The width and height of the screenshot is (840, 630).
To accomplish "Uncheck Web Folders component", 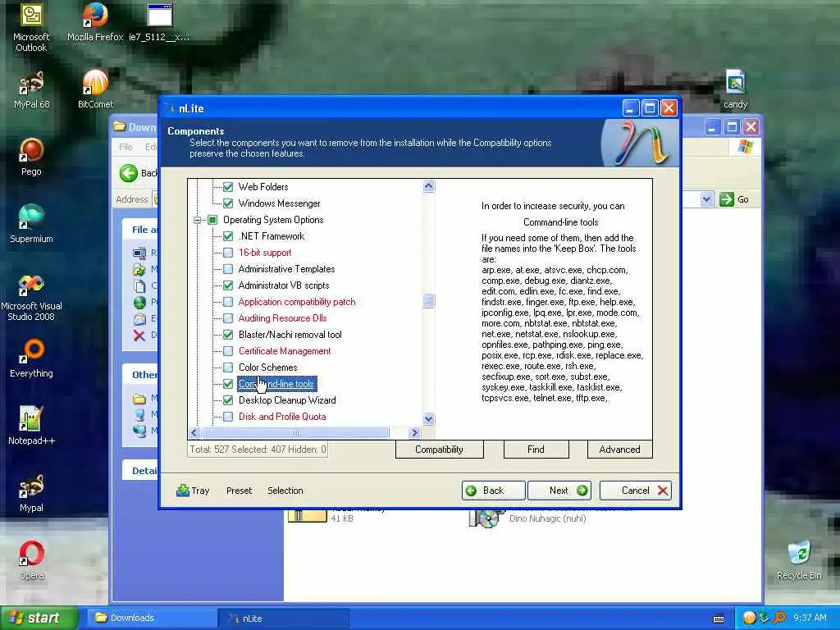I will (228, 187).
